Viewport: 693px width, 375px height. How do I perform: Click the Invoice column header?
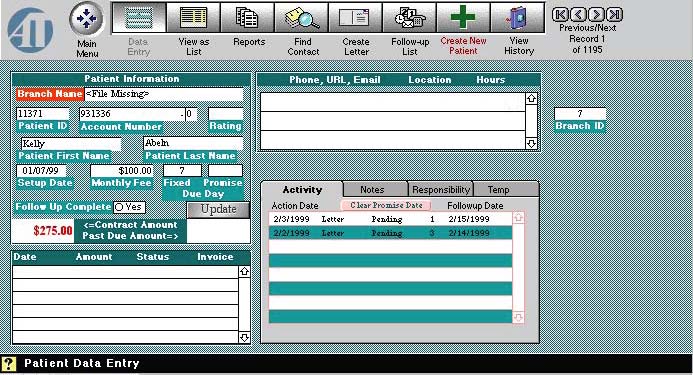point(215,257)
